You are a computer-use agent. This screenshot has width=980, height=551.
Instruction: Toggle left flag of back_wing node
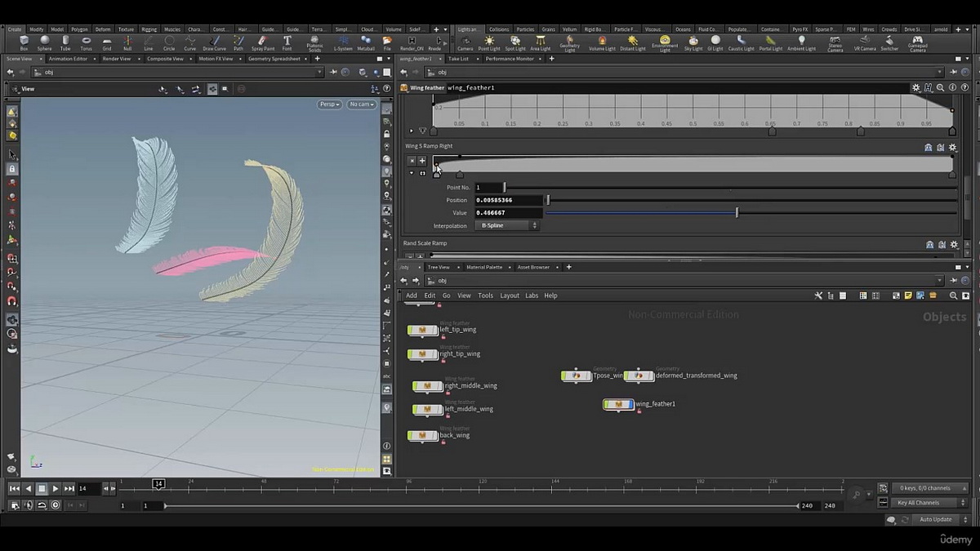click(x=411, y=435)
